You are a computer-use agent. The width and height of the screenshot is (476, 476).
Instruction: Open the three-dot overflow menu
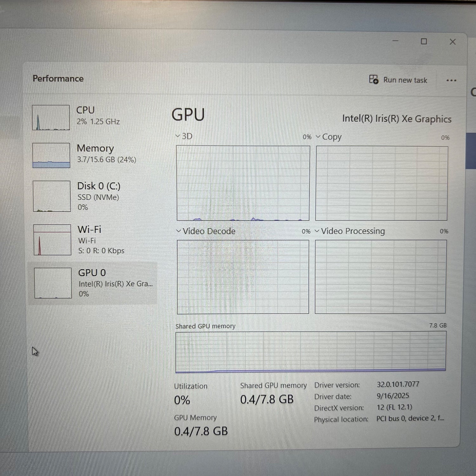[451, 80]
